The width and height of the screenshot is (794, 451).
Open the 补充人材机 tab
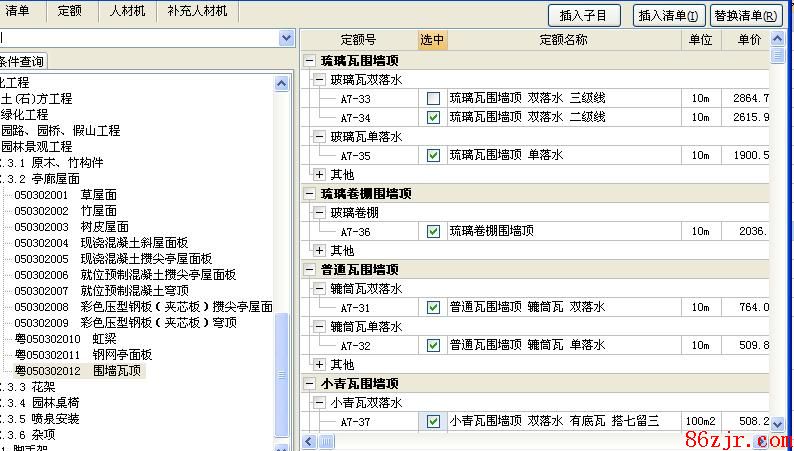[x=197, y=11]
